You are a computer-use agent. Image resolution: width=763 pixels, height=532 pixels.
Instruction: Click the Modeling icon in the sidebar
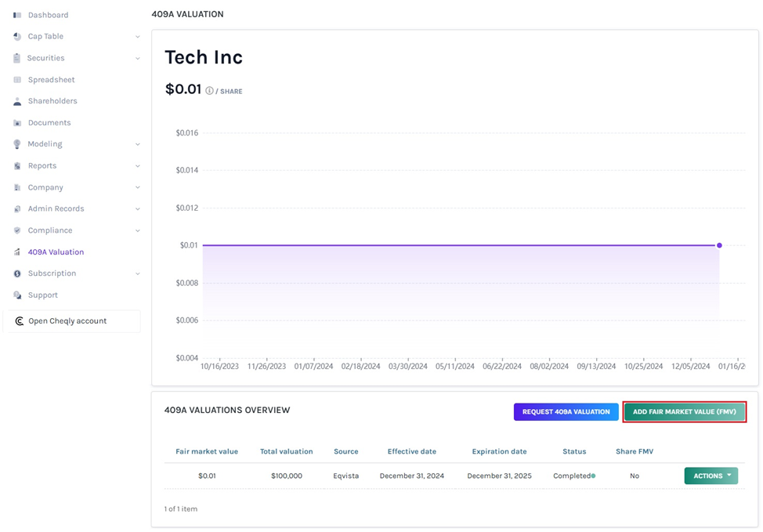pyautogui.click(x=16, y=143)
